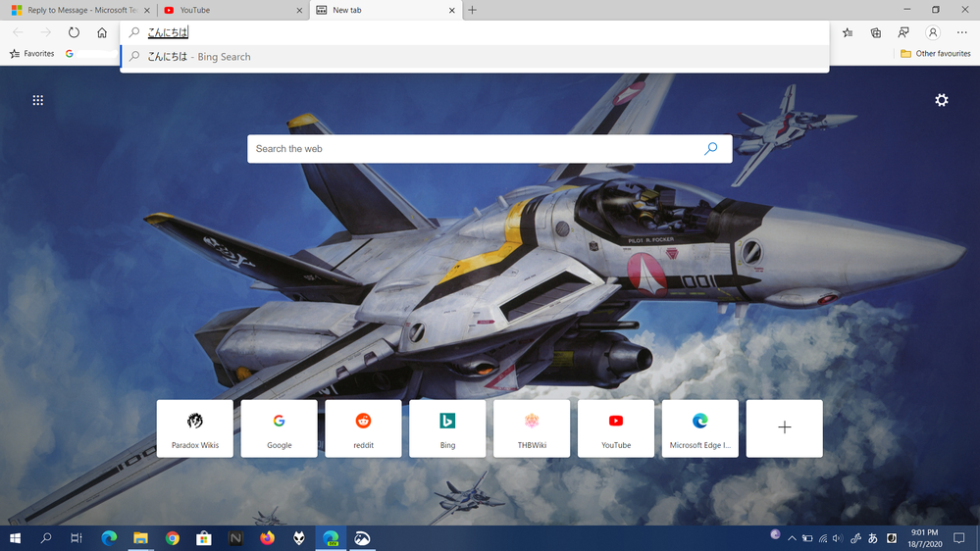
Task: Click in the address bar text field
Action: tap(475, 32)
